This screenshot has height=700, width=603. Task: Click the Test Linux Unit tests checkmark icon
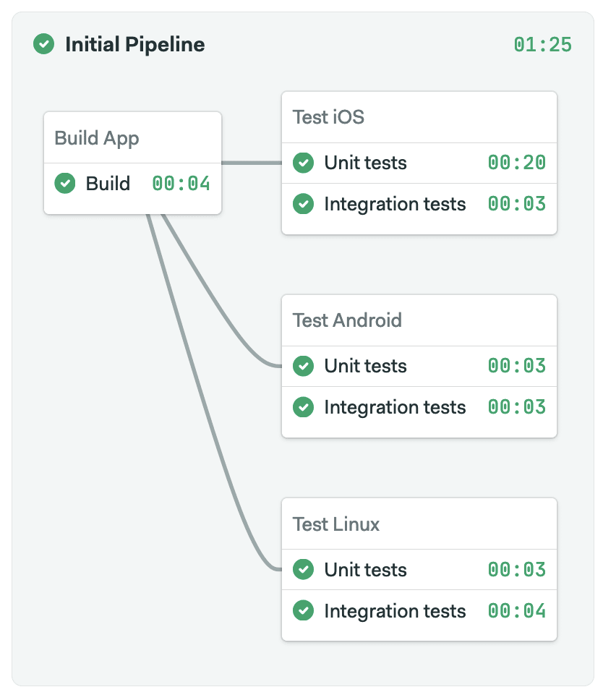point(303,570)
